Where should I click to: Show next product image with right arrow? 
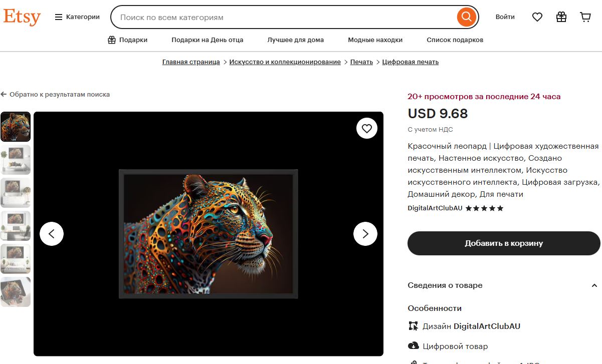click(x=365, y=234)
